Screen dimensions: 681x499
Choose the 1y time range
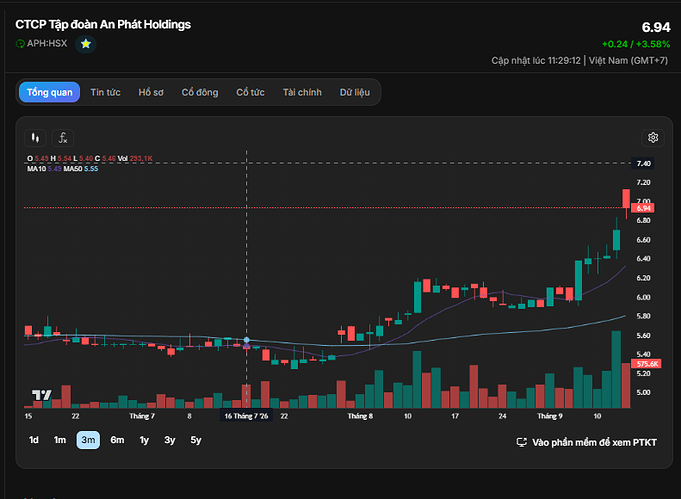(x=144, y=440)
